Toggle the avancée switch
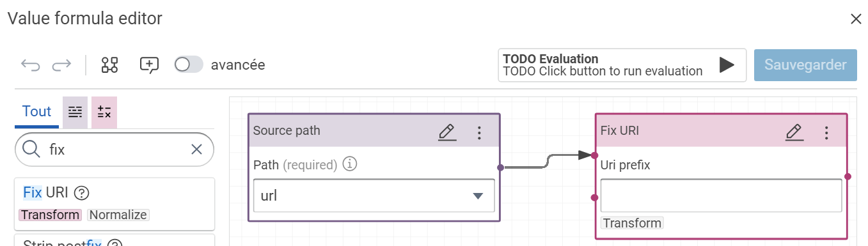 pyautogui.click(x=189, y=65)
